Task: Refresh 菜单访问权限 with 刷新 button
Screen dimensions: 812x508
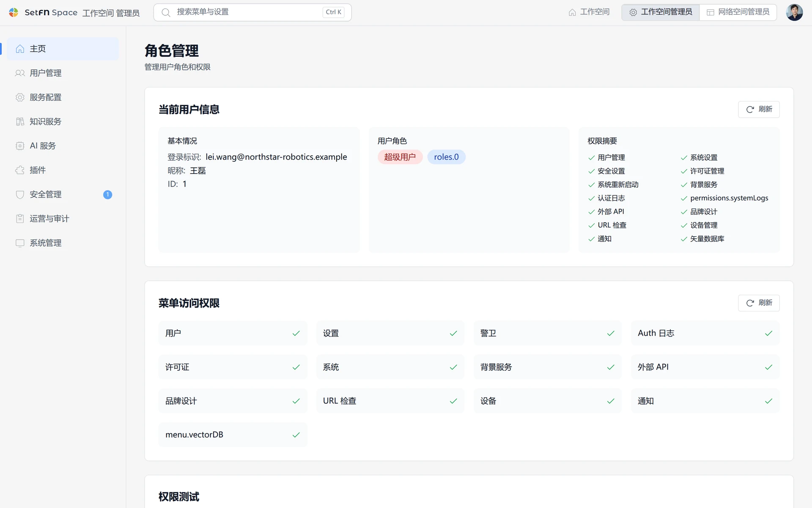Action: pos(759,303)
